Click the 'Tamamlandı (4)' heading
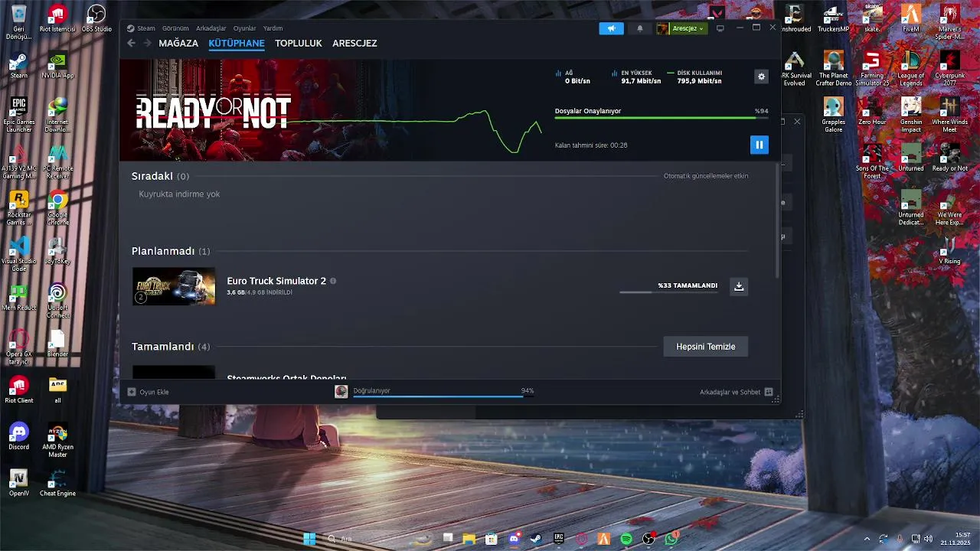This screenshot has width=980, height=551. 171,347
